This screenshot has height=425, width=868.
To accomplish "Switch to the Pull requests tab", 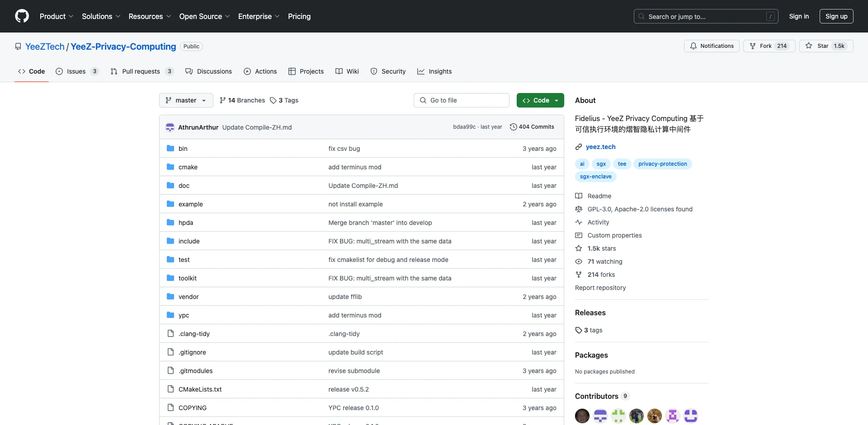I will tap(142, 71).
